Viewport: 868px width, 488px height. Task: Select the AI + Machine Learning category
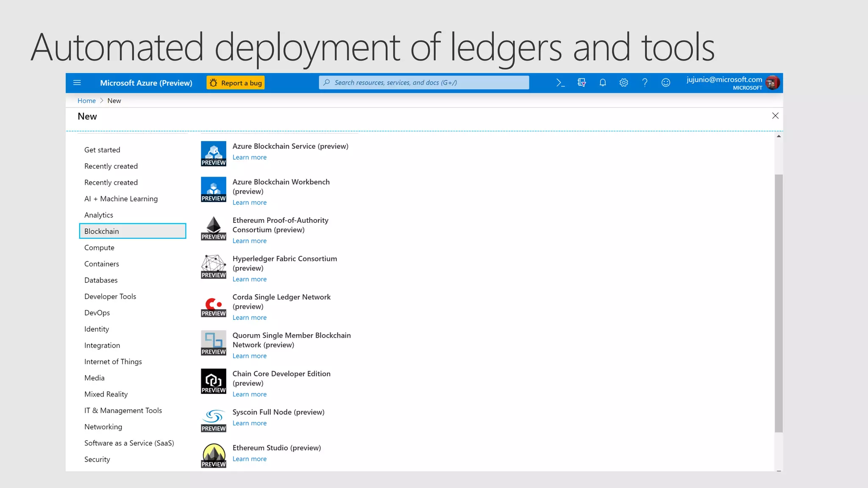(121, 199)
